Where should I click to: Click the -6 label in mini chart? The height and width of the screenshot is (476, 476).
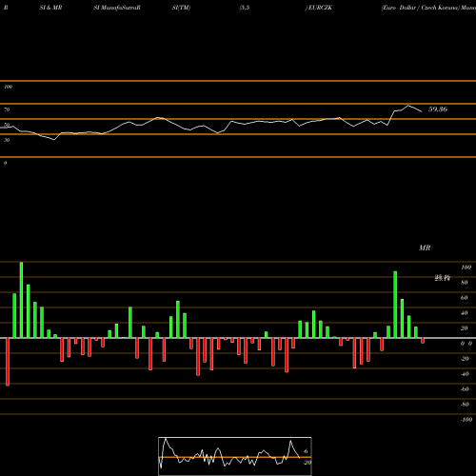[305, 451]
